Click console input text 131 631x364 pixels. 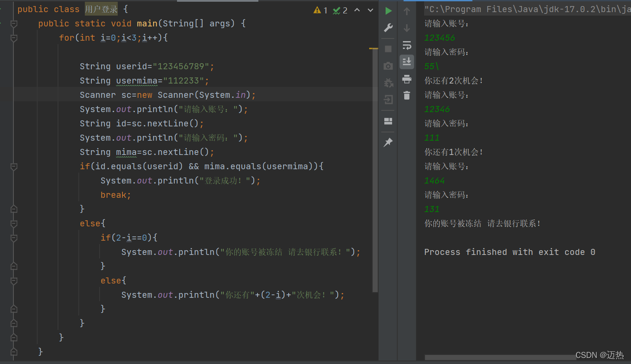coord(432,209)
